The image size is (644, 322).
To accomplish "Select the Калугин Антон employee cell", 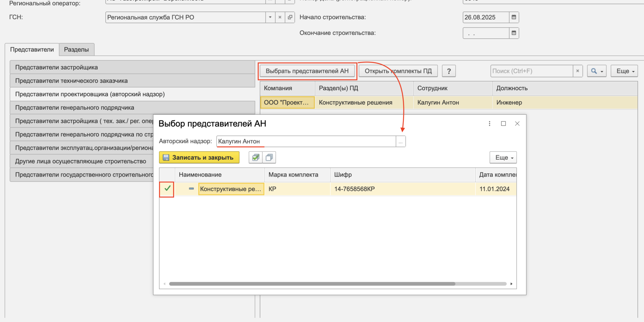I will click(x=453, y=102).
